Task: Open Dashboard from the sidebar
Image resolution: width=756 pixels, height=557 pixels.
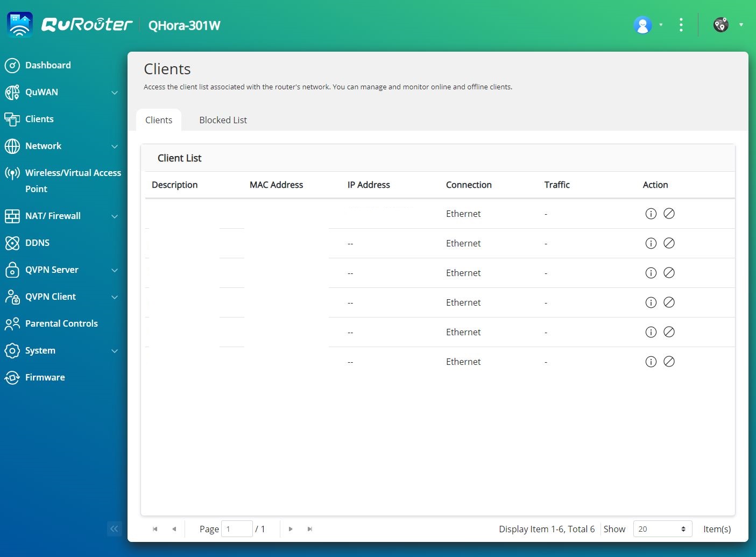Action: [48, 65]
